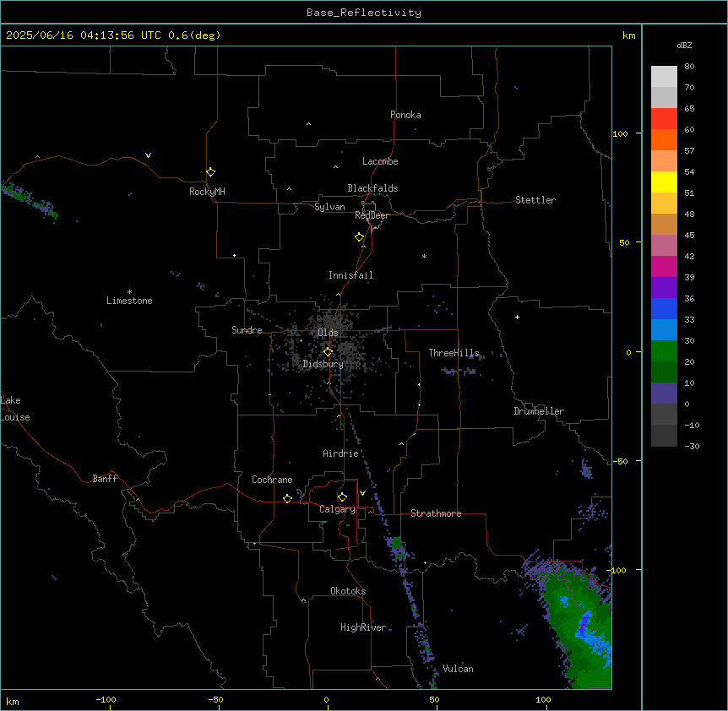
Task: Click the white caret marker west of Blackfalds
Action: coord(289,189)
